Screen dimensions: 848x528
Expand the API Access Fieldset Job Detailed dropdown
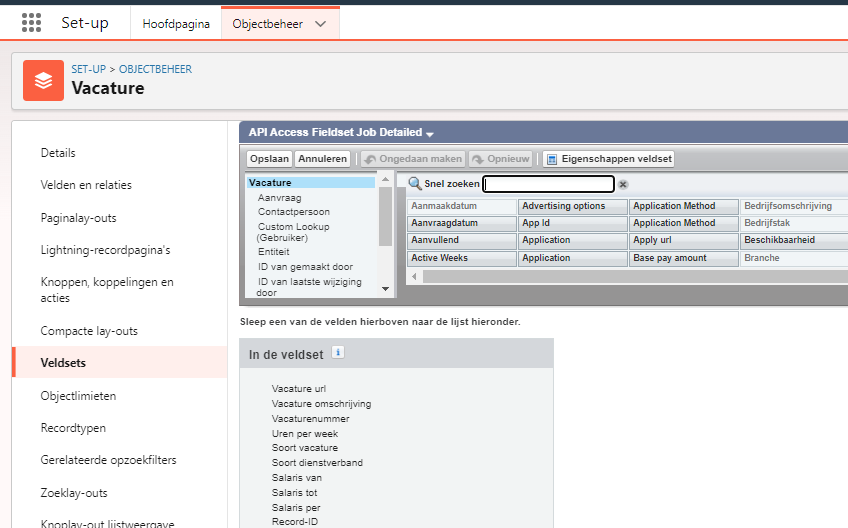pos(430,134)
